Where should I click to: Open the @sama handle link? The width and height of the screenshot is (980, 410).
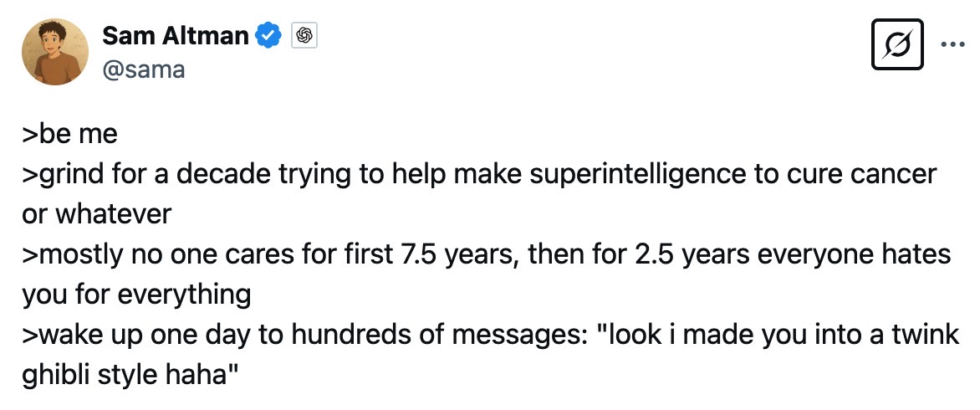pyautogui.click(x=143, y=69)
